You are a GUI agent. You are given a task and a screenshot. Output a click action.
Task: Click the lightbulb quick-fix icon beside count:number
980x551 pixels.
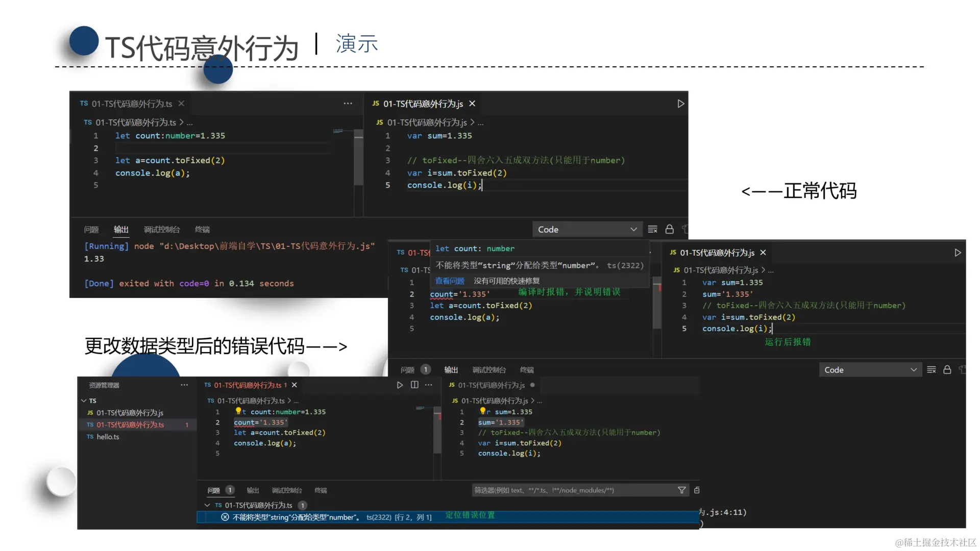point(238,411)
